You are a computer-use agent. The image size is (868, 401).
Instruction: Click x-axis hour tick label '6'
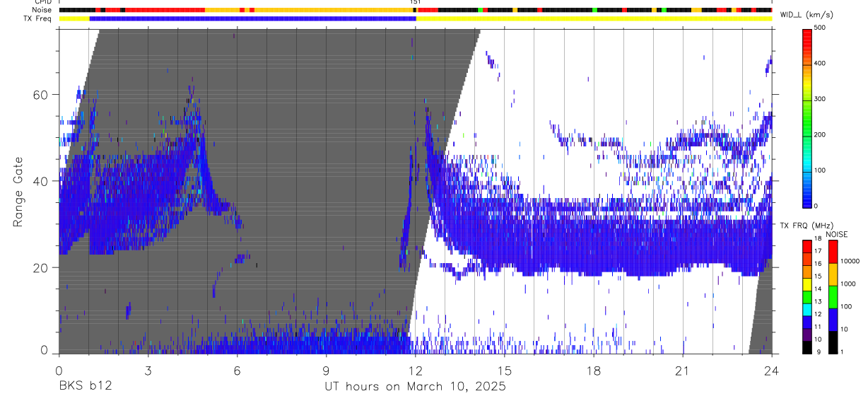pos(237,371)
